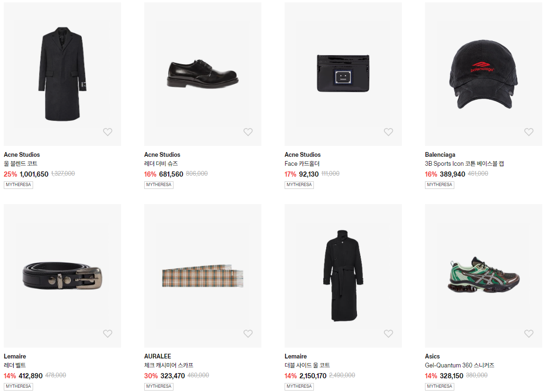Favorite the Asics Gel-Quantum 360 sneakers
555x392 pixels.
click(529, 334)
